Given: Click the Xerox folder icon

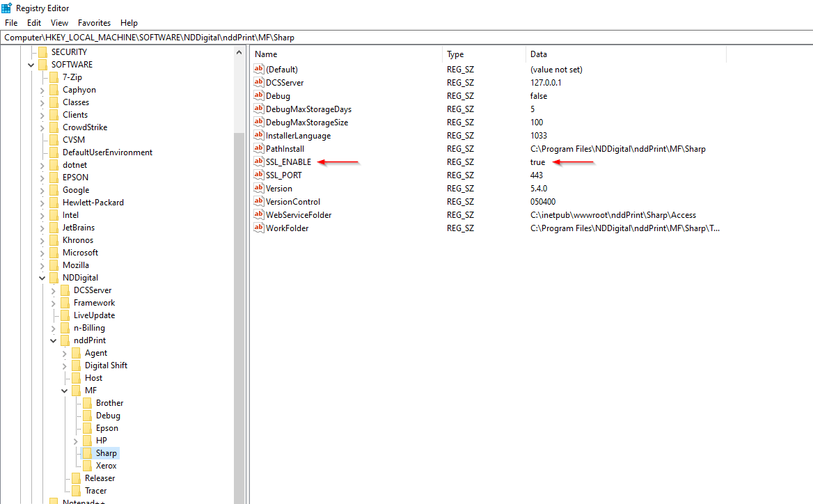Looking at the screenshot, I should coord(87,466).
